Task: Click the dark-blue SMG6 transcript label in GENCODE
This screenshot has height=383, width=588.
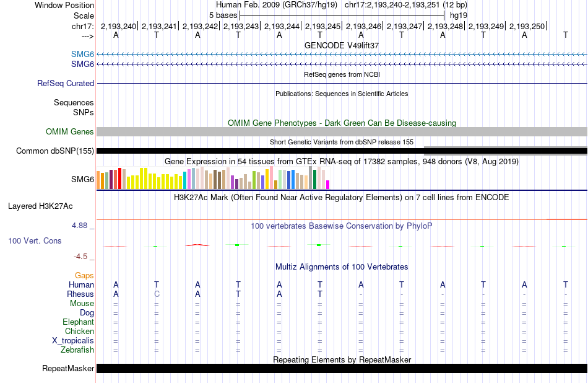Action: click(82, 64)
